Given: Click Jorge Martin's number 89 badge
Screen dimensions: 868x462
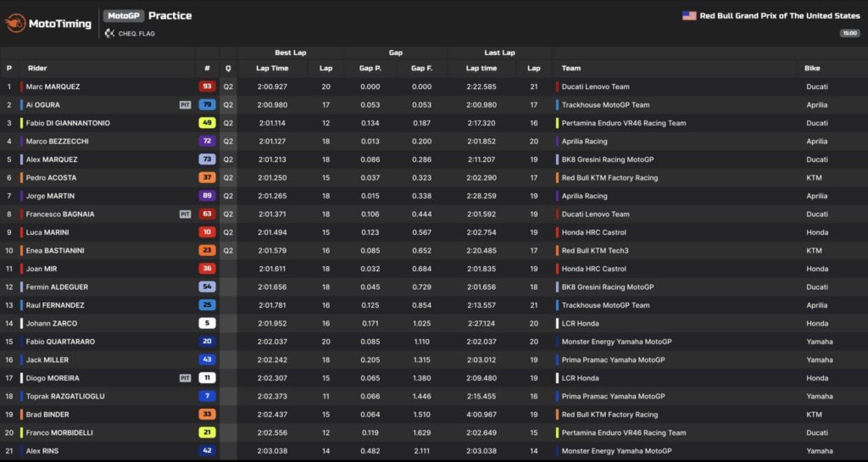Looking at the screenshot, I should (x=207, y=196).
